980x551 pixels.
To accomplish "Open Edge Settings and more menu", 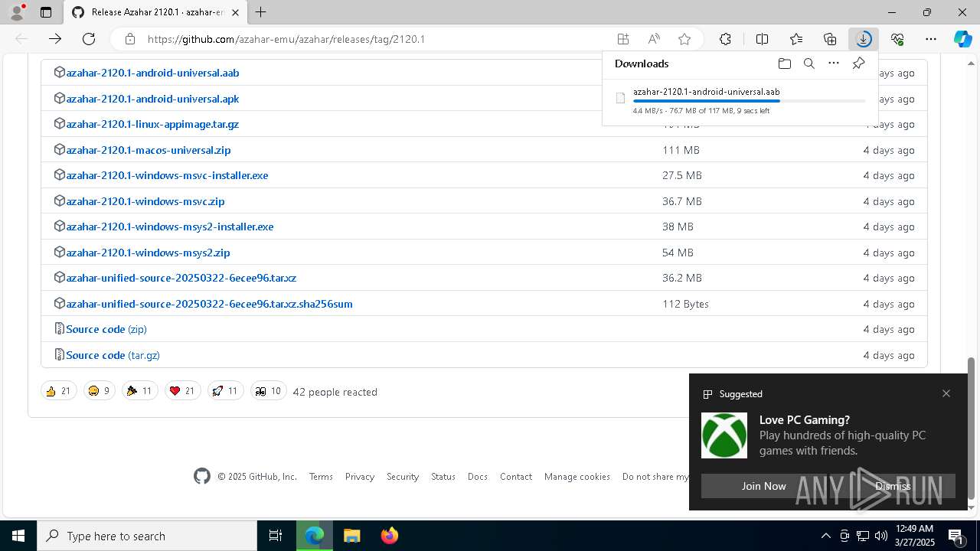I will [931, 39].
